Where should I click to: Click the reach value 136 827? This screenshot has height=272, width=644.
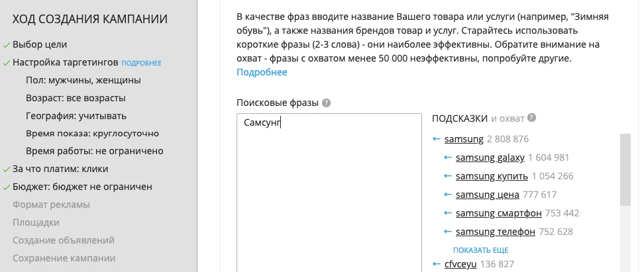click(x=497, y=264)
